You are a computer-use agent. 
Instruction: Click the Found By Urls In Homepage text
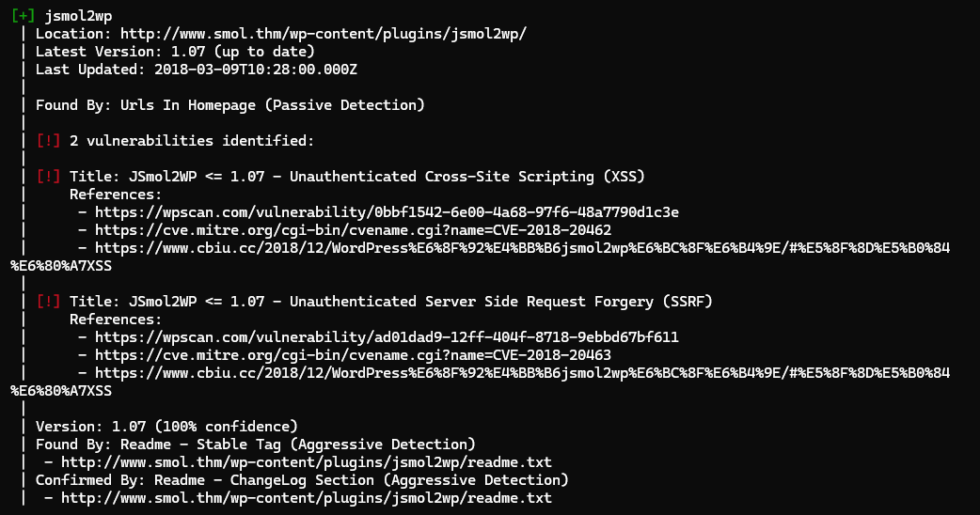click(230, 105)
